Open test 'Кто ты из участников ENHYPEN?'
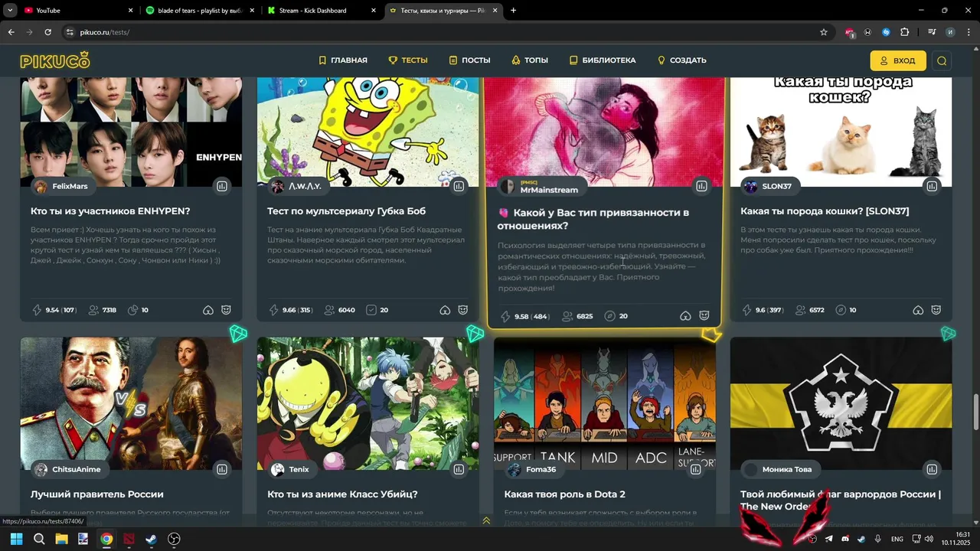Screen dimensions: 980x551 coord(110,211)
